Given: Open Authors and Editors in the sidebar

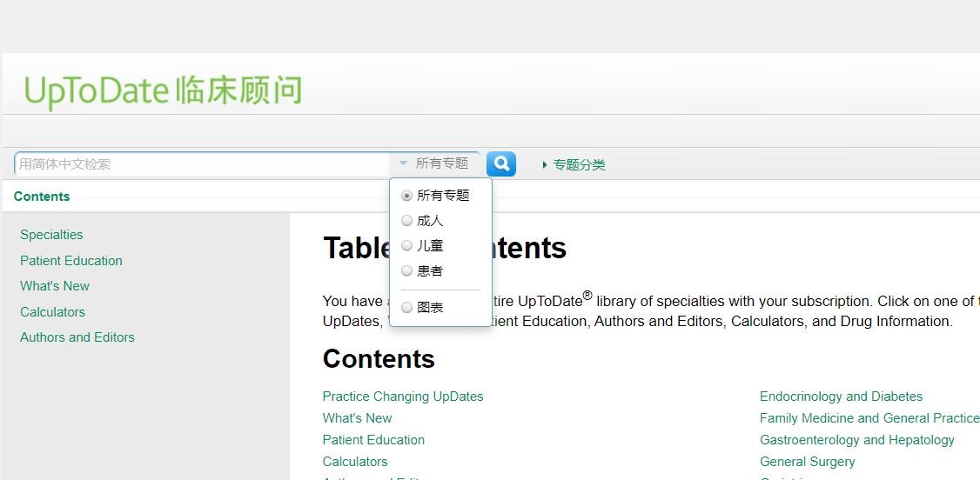Looking at the screenshot, I should click(77, 337).
